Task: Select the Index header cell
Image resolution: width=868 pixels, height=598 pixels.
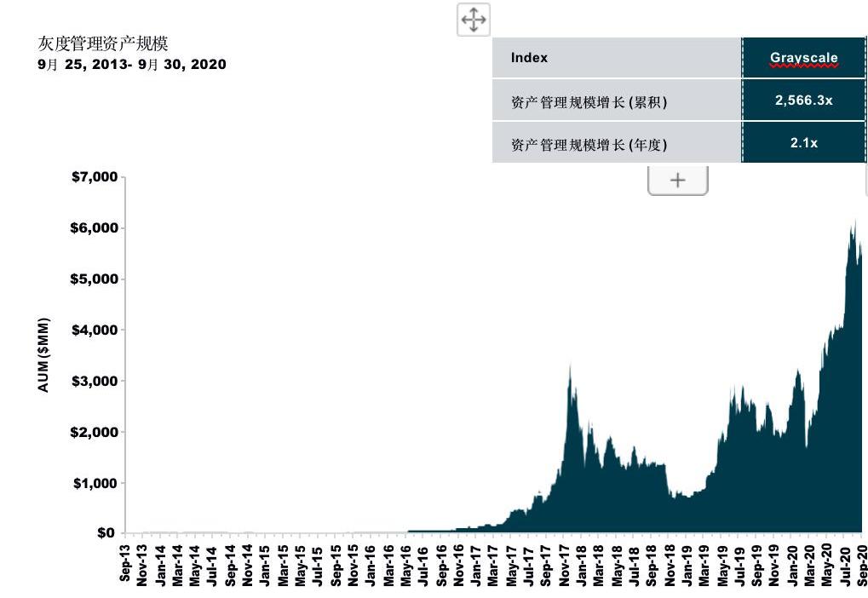Action: 617,58
